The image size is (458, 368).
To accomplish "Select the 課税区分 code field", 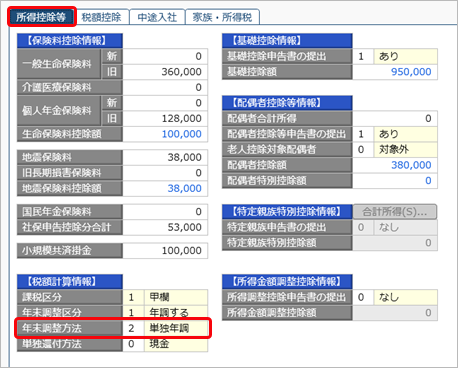I will point(133,297).
